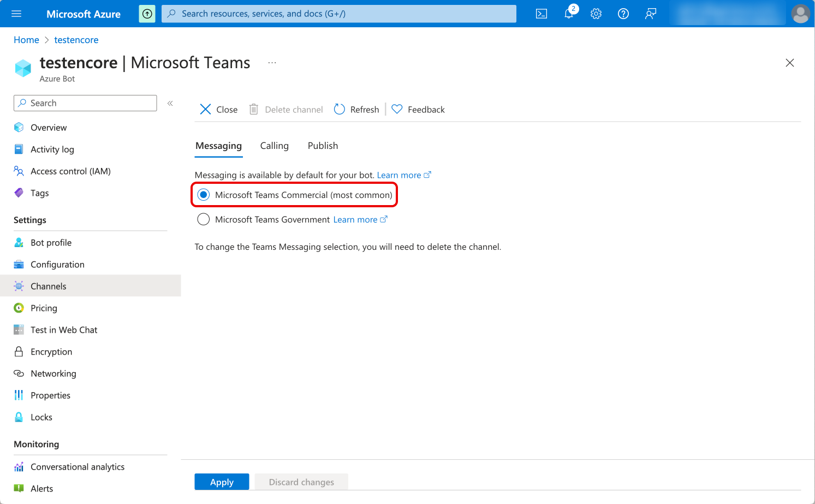Click the Test in Web Chat icon

coord(19,329)
